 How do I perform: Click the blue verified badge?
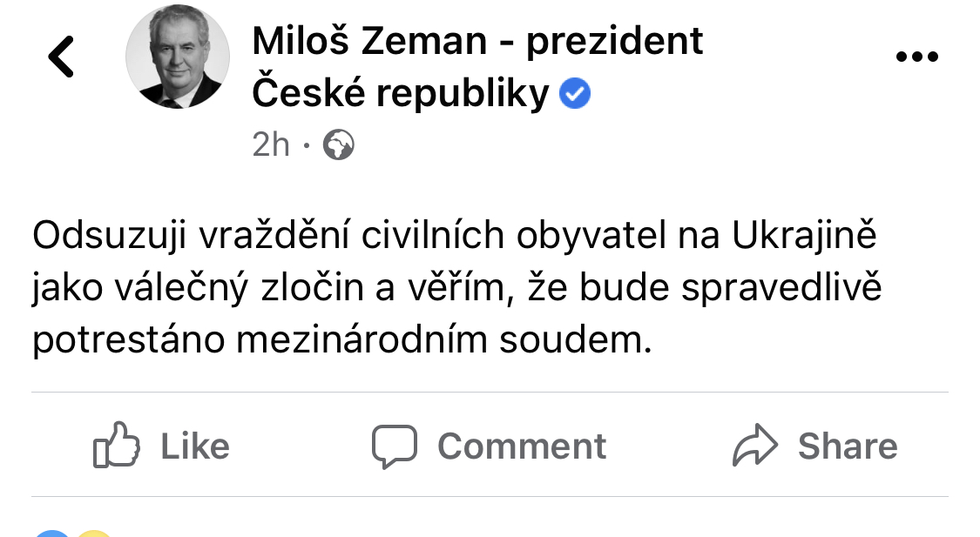point(575,94)
